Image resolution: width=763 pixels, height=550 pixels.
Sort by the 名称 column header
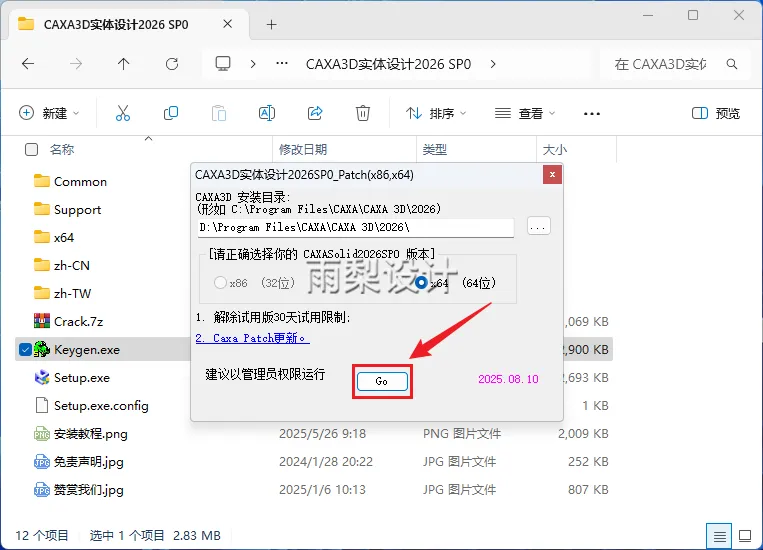point(62,149)
